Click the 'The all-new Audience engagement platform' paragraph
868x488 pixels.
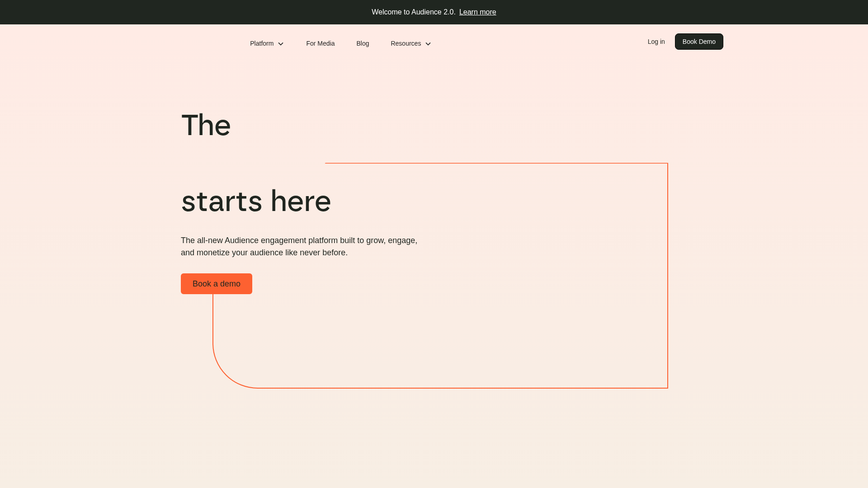click(299, 247)
